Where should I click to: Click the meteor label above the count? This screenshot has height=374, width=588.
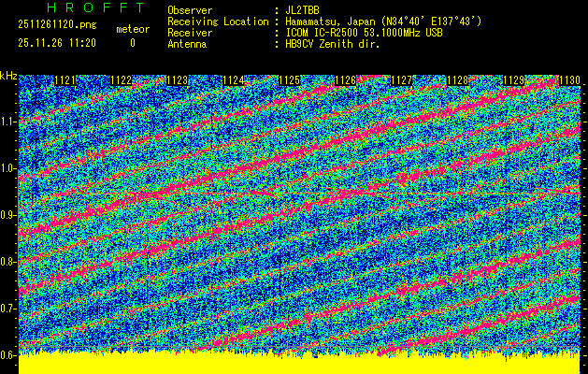click(x=132, y=29)
